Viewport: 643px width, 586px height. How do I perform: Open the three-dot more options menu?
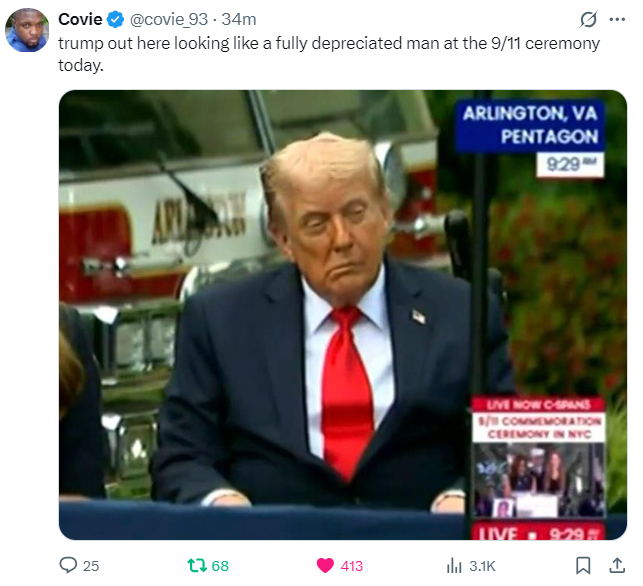point(617,19)
